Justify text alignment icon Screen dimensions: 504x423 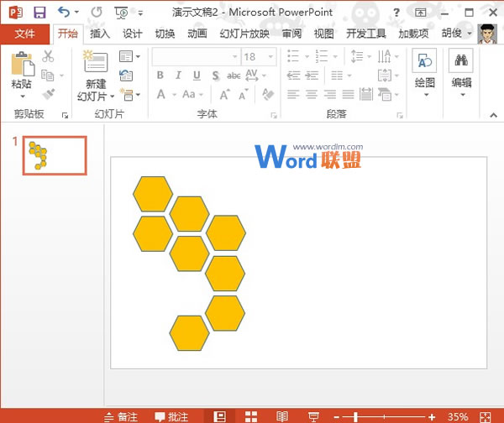point(348,95)
